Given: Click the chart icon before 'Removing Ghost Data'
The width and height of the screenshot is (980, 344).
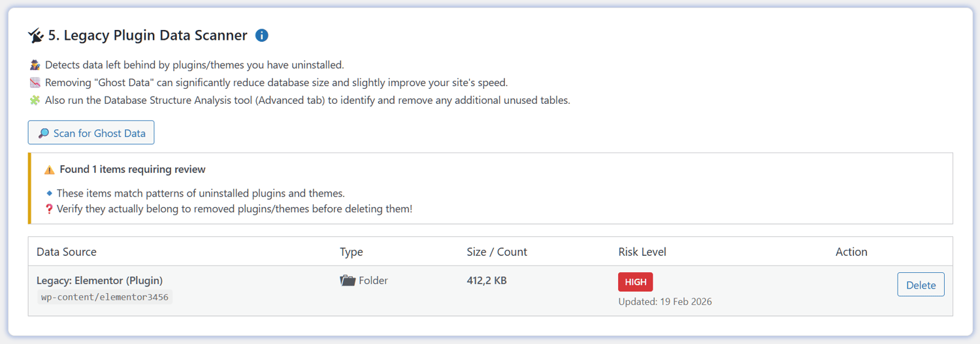Looking at the screenshot, I should (35, 83).
